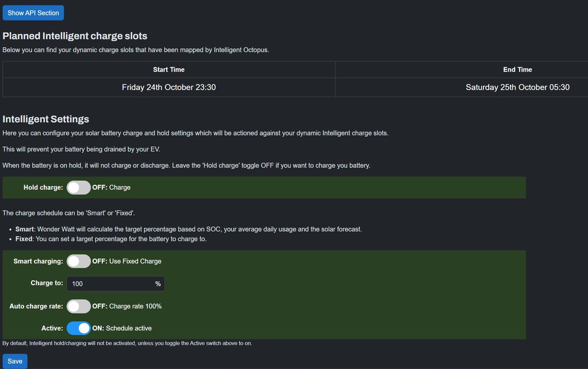Image resolution: width=588 pixels, height=369 pixels.
Task: Click the 'ON: Schedule active' status text
Action: click(x=122, y=328)
